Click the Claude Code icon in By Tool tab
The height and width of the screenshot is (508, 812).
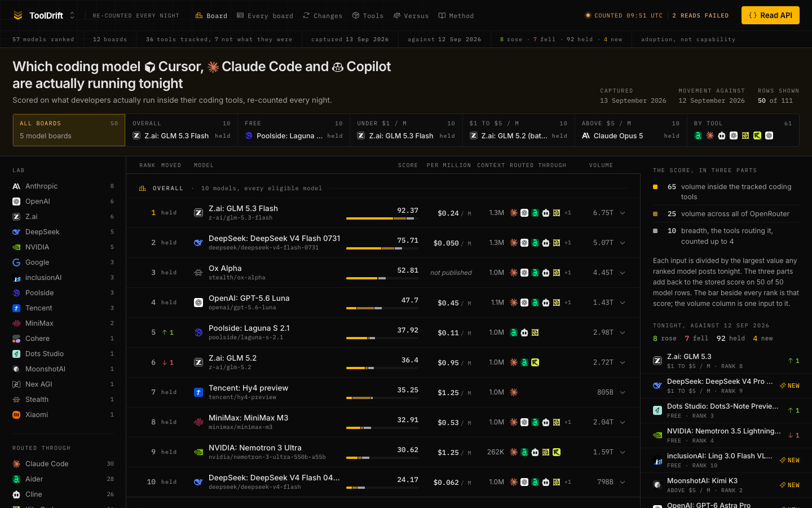pos(710,135)
